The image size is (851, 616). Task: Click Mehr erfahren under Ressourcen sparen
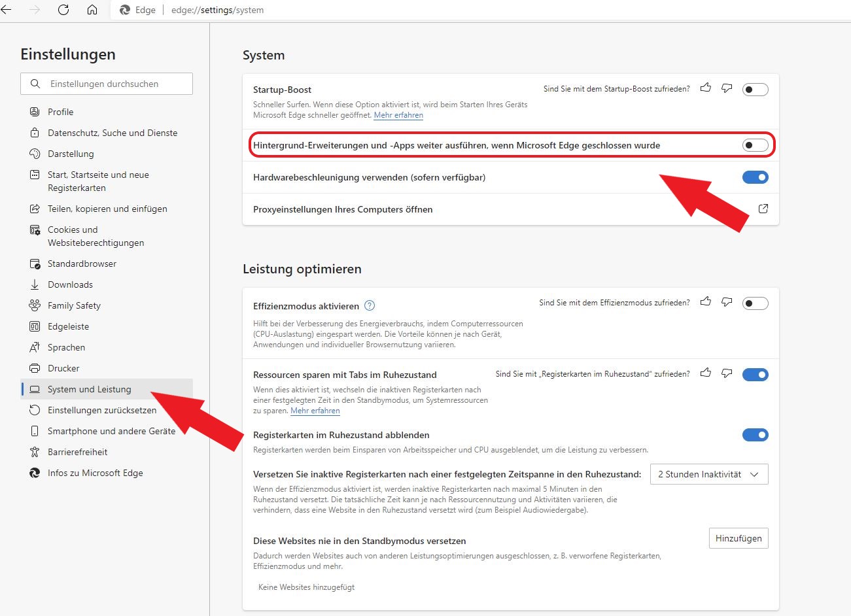click(315, 411)
